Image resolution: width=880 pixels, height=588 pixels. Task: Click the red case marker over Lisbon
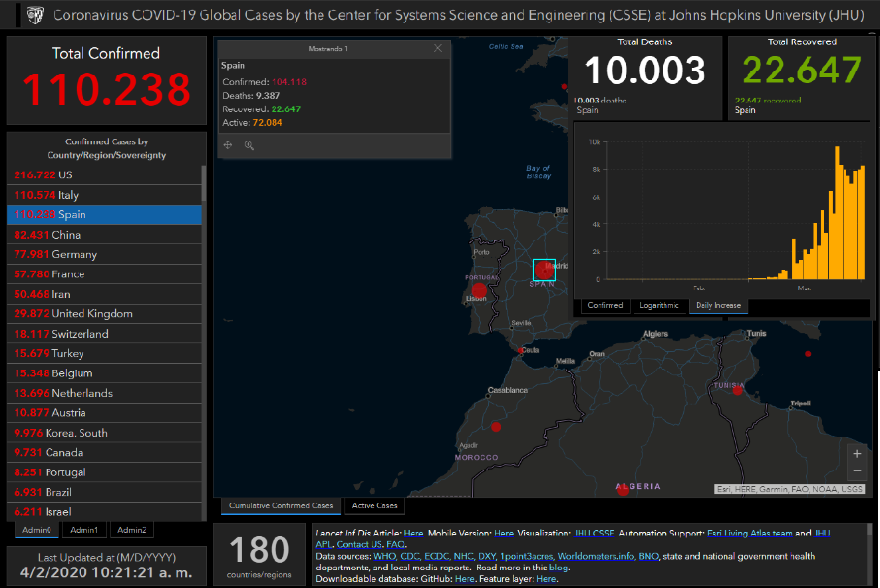[x=479, y=290]
